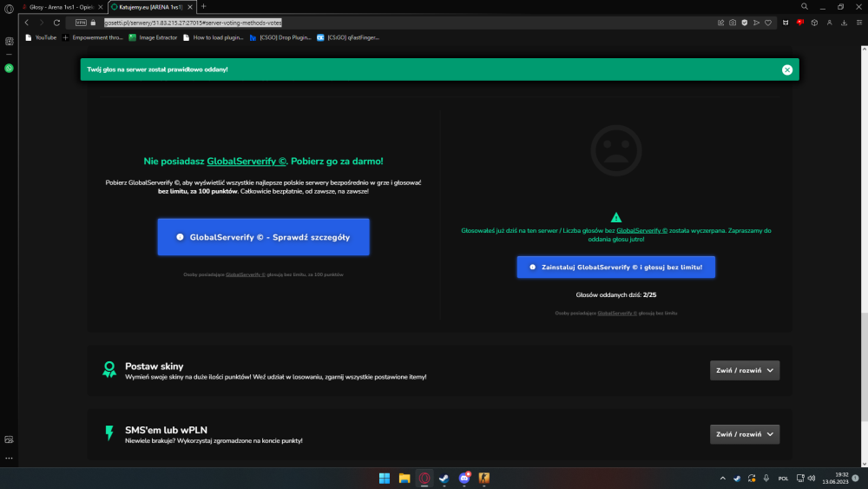Open GlobalServerify link below Głosów oddanych dziś
Screen dimensions: 868x489
616,314
